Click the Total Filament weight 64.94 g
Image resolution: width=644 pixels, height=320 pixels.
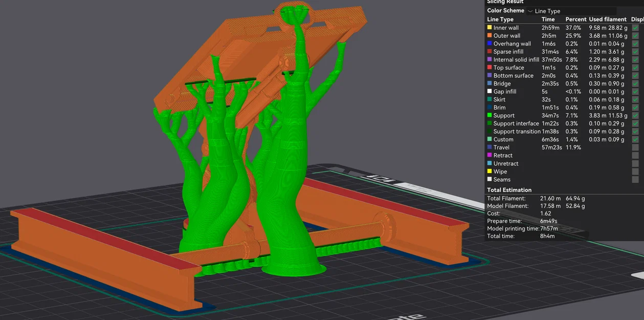click(575, 198)
